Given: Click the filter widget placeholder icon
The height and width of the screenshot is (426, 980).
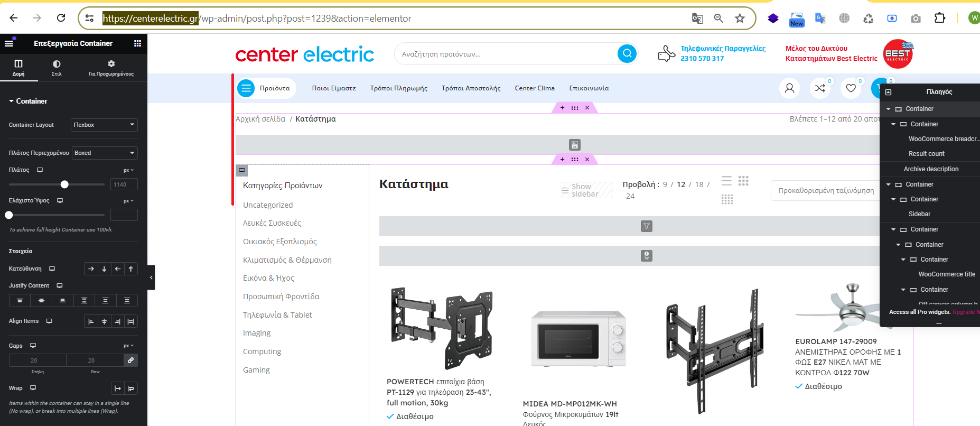Looking at the screenshot, I should [x=647, y=226].
